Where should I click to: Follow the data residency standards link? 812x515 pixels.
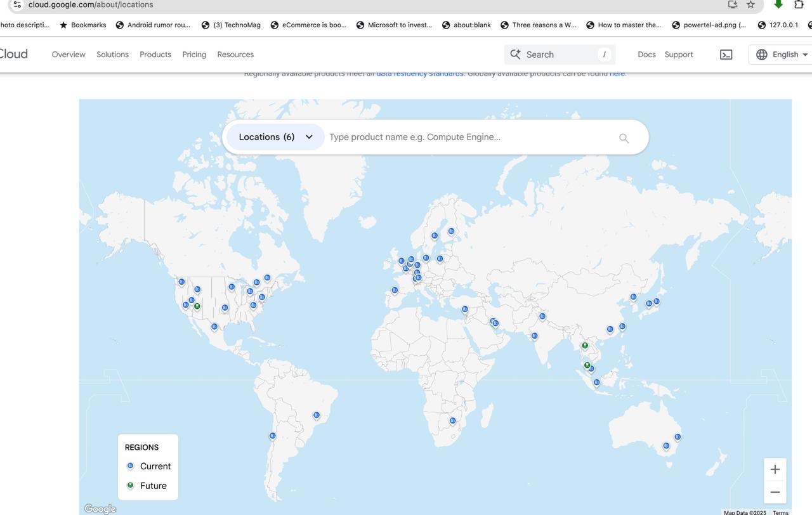tap(419, 74)
